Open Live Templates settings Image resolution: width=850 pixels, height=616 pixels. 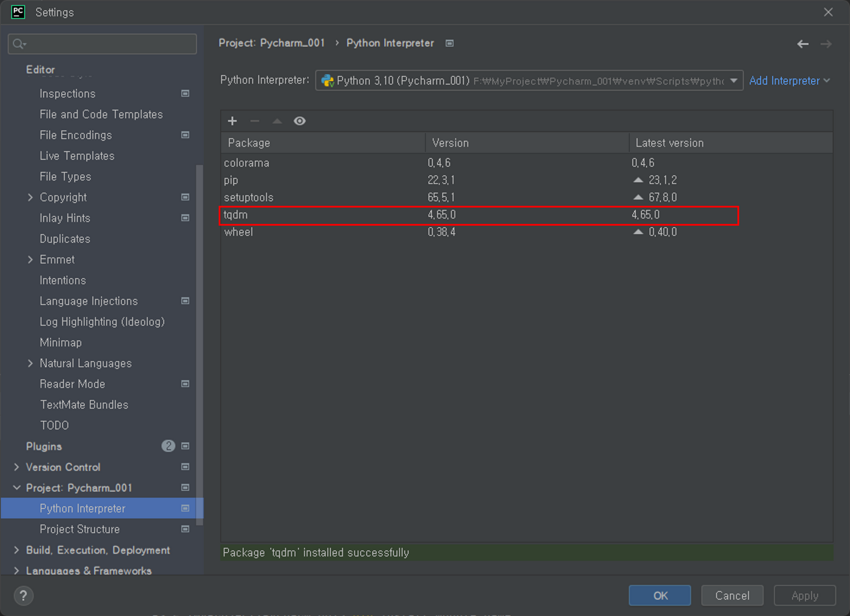[x=77, y=156]
